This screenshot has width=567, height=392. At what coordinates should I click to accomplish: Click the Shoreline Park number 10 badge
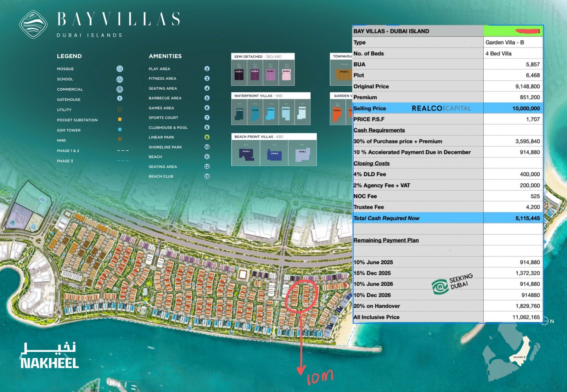coord(207,147)
